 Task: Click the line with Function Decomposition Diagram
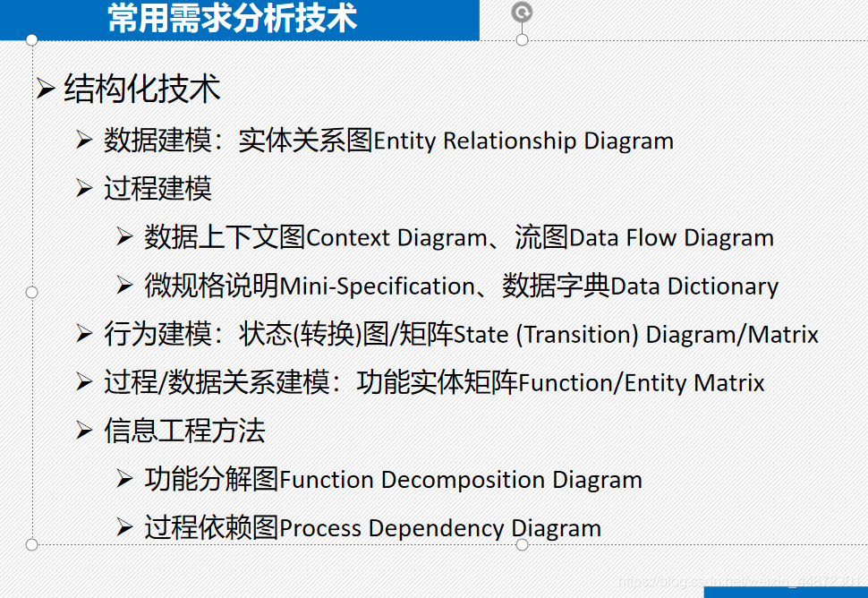coord(393,480)
